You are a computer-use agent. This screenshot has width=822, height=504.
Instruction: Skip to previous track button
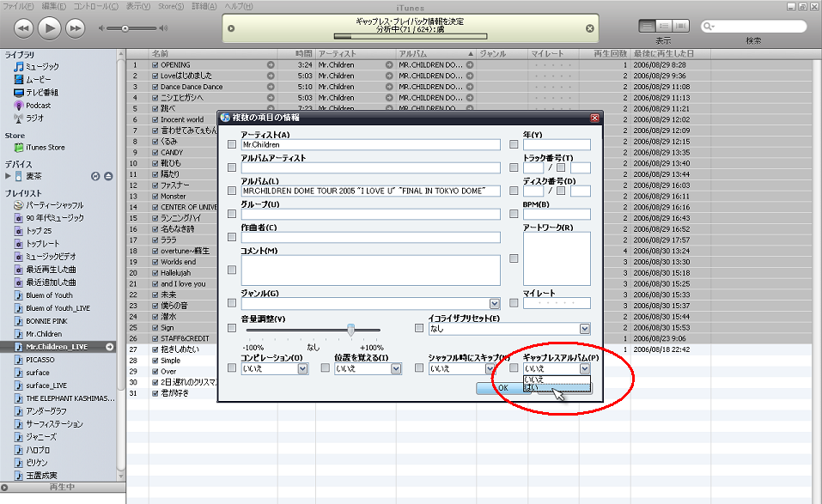pos(23,28)
